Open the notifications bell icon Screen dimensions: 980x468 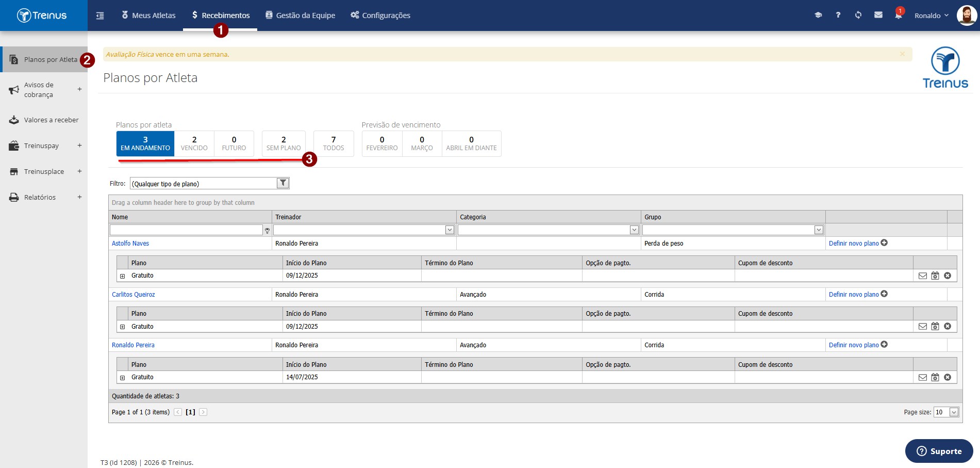click(x=899, y=15)
